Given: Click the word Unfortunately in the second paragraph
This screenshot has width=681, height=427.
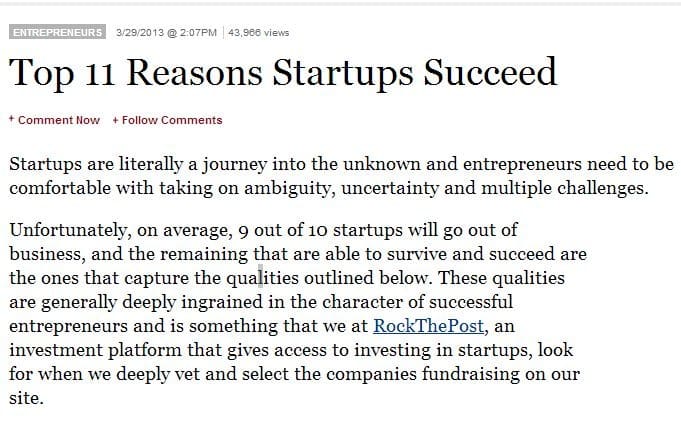Looking at the screenshot, I should 68,230.
